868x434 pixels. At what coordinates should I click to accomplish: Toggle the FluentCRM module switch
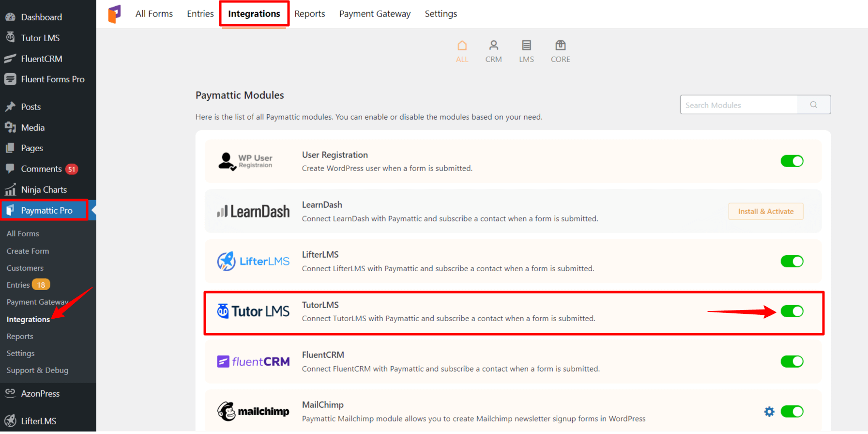click(x=792, y=362)
